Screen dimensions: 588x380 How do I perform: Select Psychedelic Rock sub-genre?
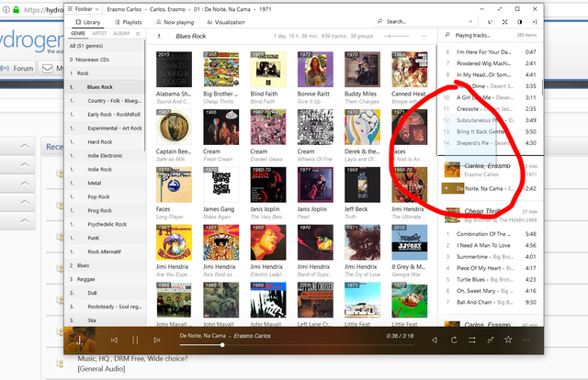coord(105,224)
